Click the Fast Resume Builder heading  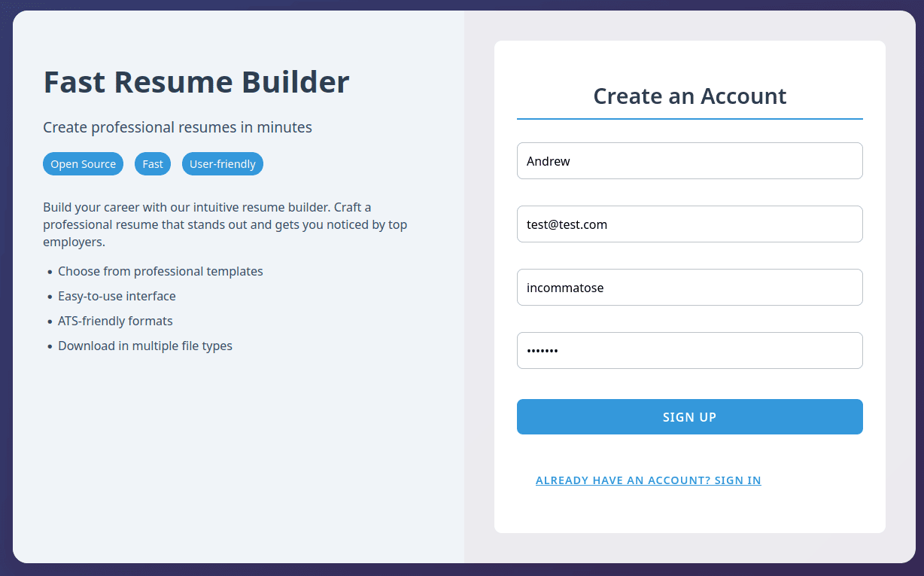pyautogui.click(x=196, y=82)
